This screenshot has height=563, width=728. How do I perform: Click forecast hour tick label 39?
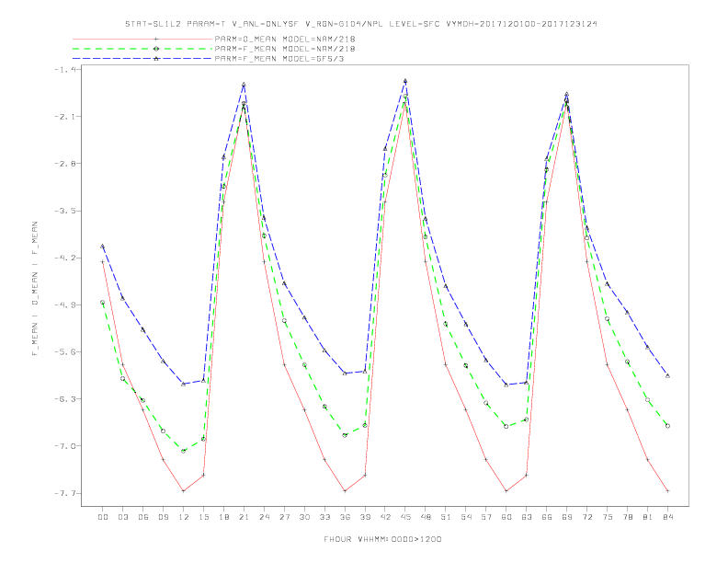point(365,517)
